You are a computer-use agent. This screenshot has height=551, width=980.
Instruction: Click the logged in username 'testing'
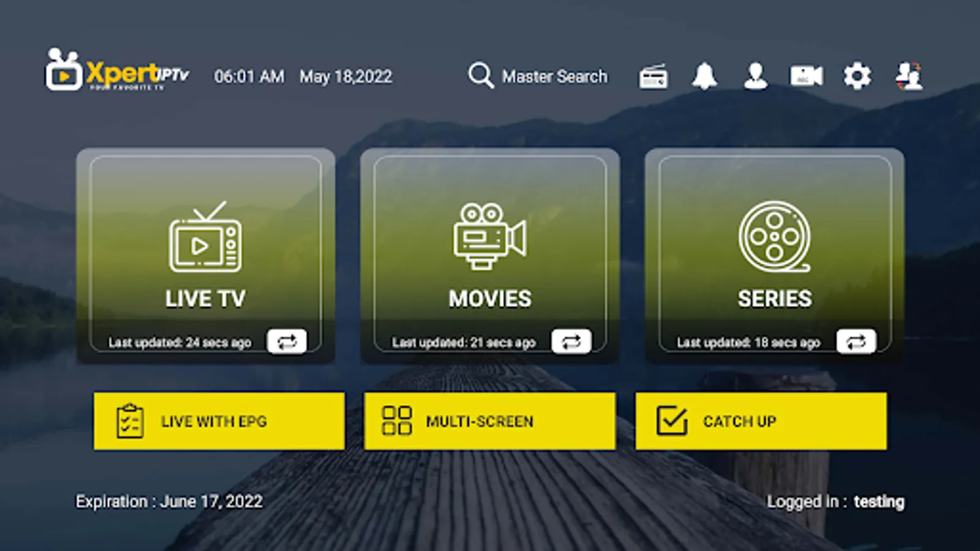click(880, 501)
